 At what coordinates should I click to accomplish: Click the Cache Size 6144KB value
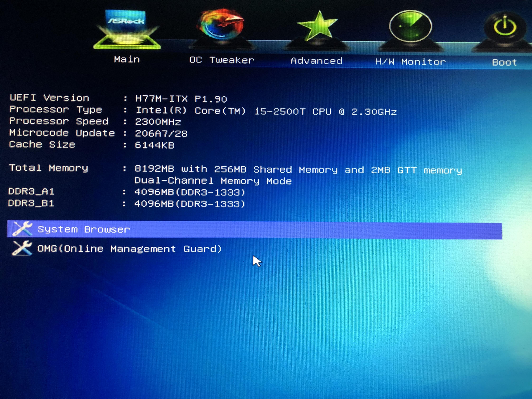(154, 145)
